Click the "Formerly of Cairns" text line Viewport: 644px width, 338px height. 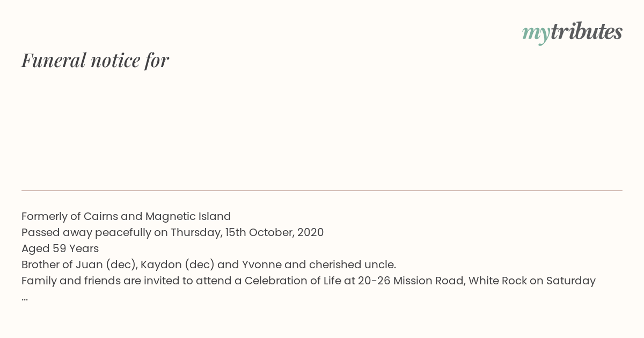coord(126,216)
